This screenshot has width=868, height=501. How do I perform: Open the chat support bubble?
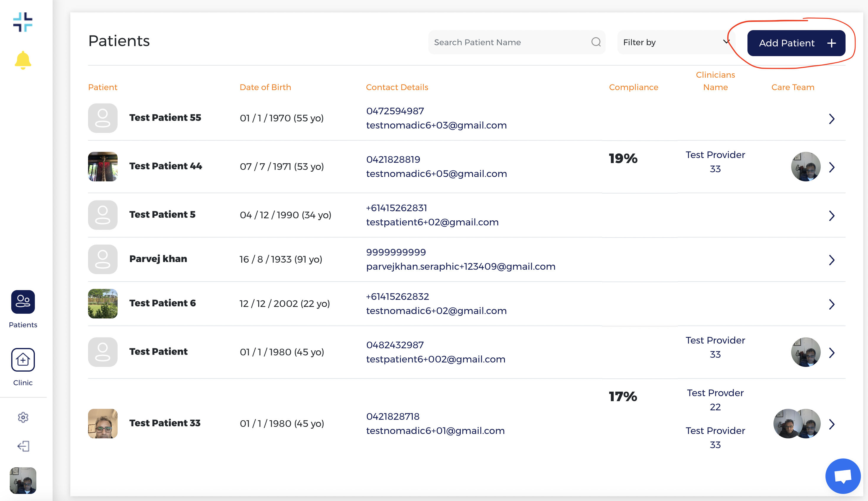coord(843,476)
